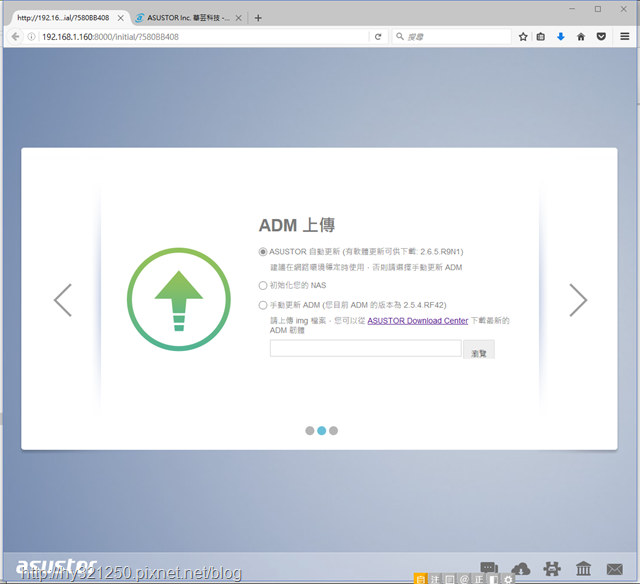Screen dimensions: 640x584
Task: Open the knowledge base building icon
Action: click(x=583, y=568)
